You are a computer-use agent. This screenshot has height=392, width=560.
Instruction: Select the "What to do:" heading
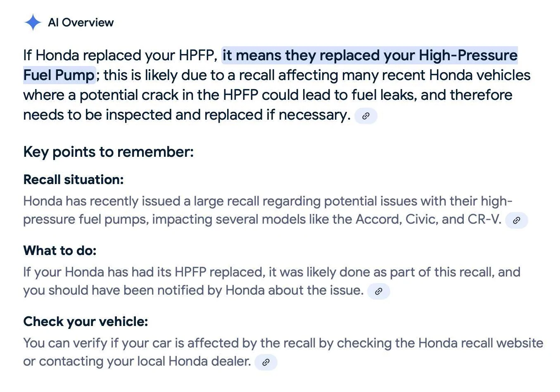click(60, 250)
